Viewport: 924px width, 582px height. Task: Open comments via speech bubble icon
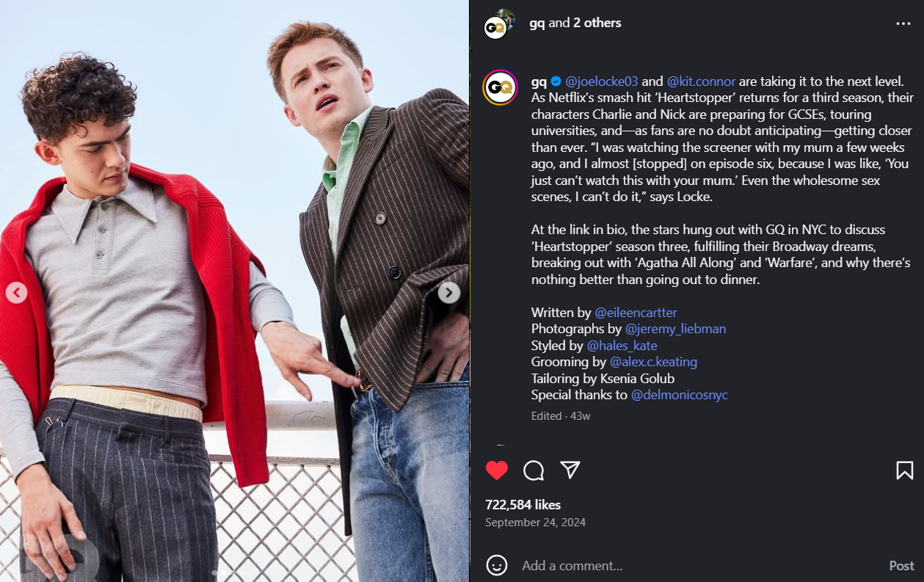[x=534, y=470]
